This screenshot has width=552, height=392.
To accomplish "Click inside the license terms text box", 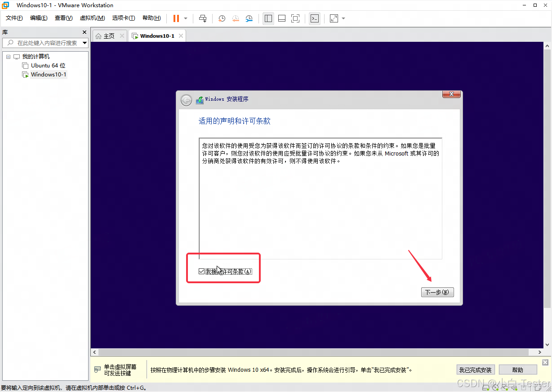I will (321, 198).
